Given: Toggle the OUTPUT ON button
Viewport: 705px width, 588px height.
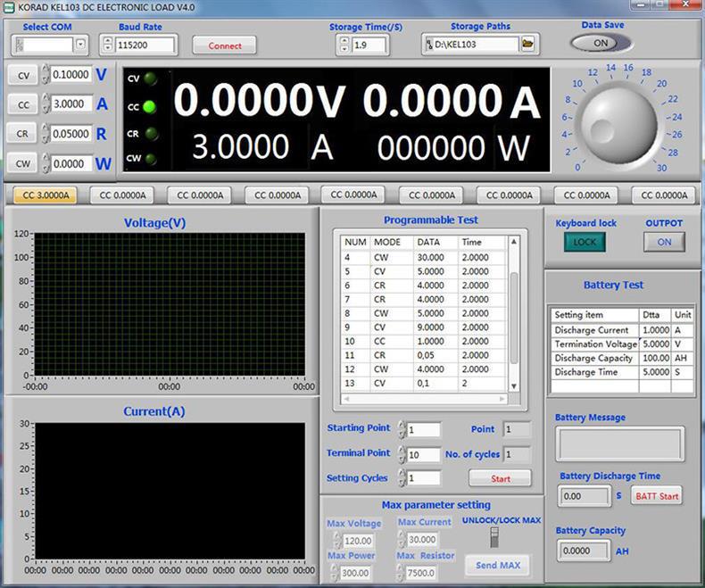Looking at the screenshot, I should pyautogui.click(x=664, y=242).
